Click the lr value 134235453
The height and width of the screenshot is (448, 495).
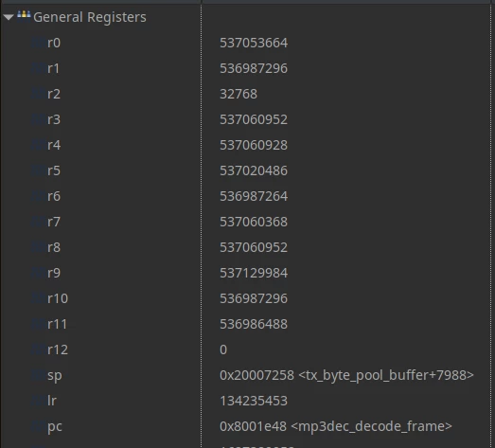[x=254, y=401]
